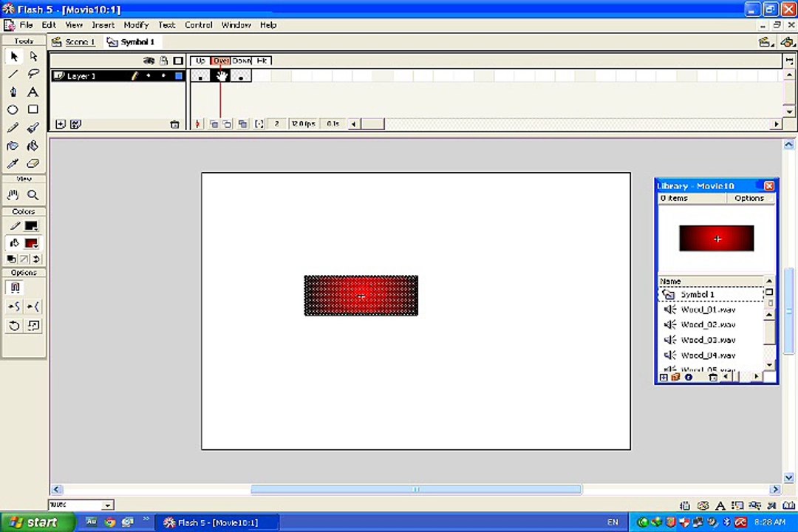The width and height of the screenshot is (798, 532).
Task: Toggle Layer 1 lock dot
Action: [x=163, y=76]
